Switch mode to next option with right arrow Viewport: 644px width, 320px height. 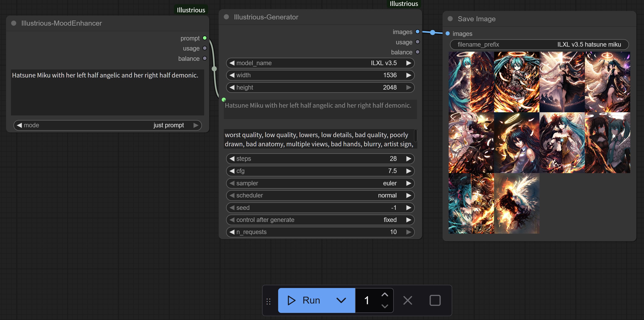tap(196, 125)
